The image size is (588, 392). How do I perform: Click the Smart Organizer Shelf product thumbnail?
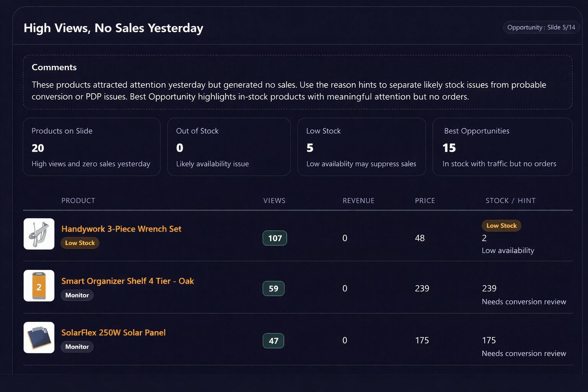(x=39, y=286)
